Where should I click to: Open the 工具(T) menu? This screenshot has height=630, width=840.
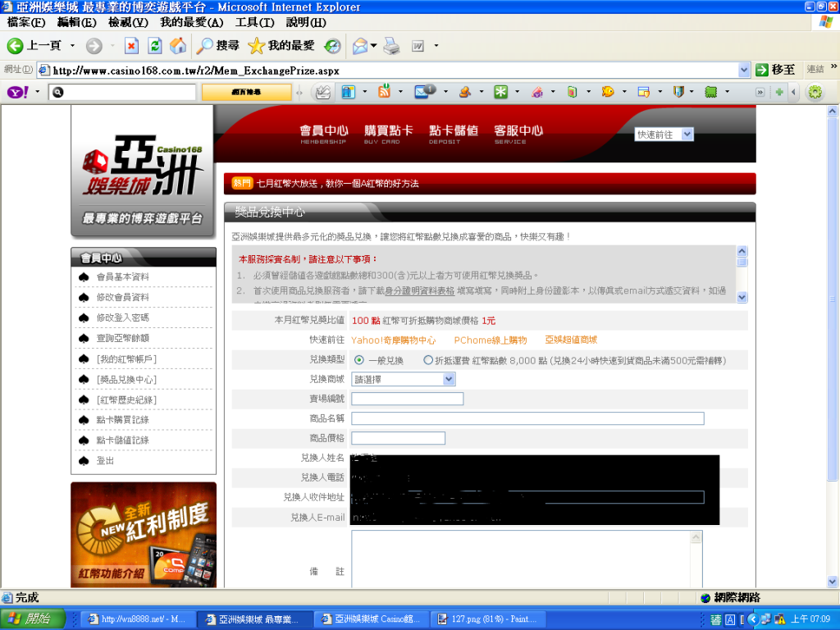(254, 22)
